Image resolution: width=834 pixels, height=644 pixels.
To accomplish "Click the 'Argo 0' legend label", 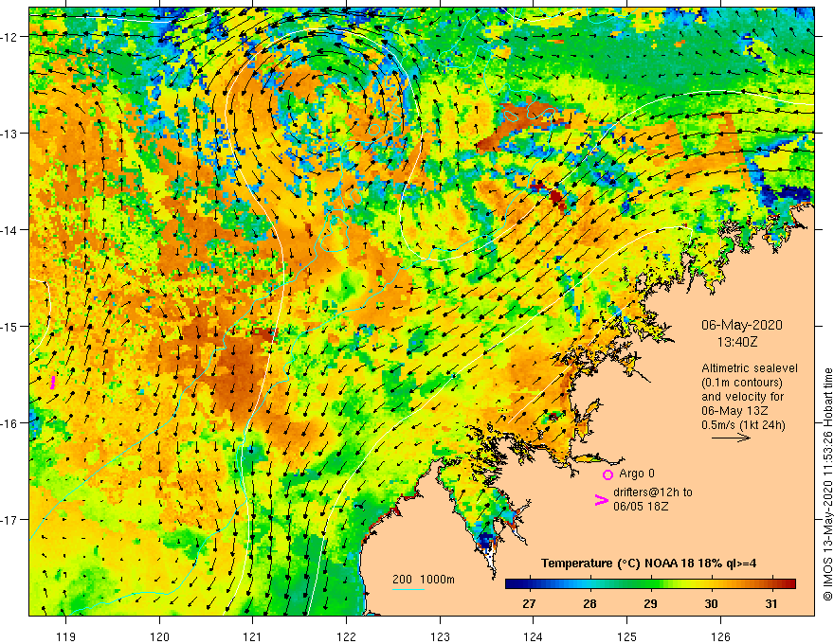I will click(637, 474).
